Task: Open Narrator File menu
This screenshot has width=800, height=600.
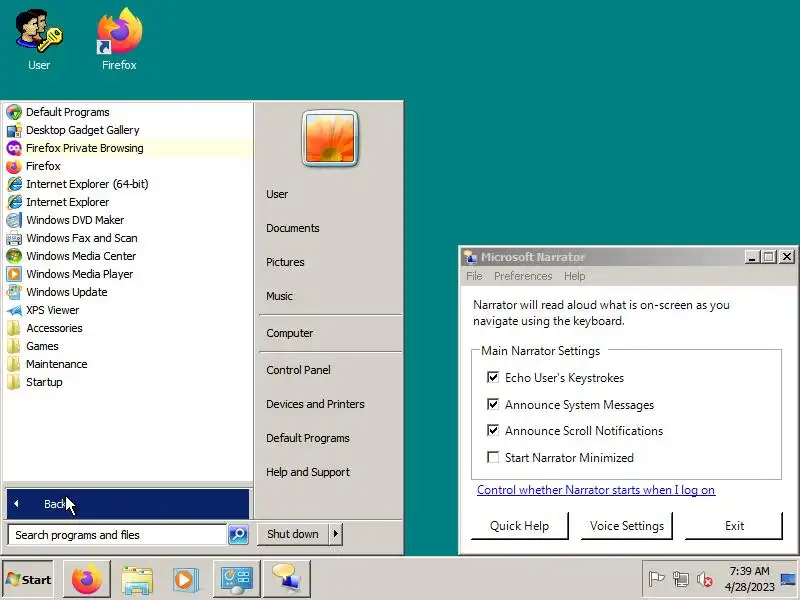Action: (474, 276)
